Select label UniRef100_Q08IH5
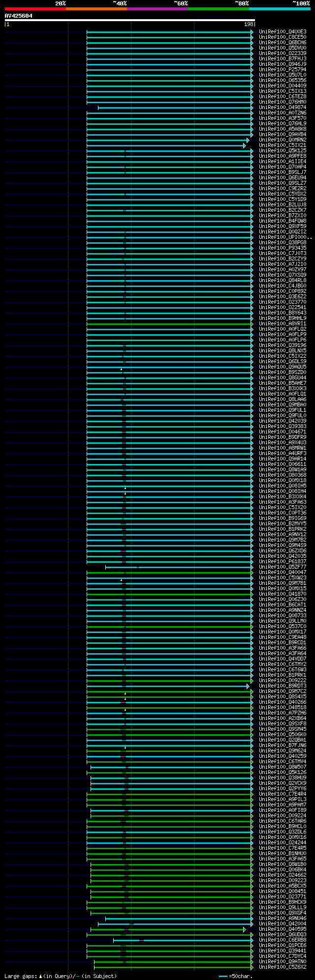The width and height of the screenshot is (315, 980). 283,486
